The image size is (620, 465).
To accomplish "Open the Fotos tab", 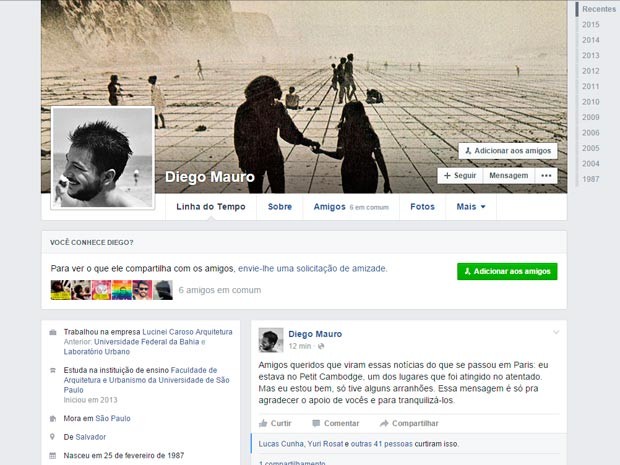I will [x=422, y=207].
